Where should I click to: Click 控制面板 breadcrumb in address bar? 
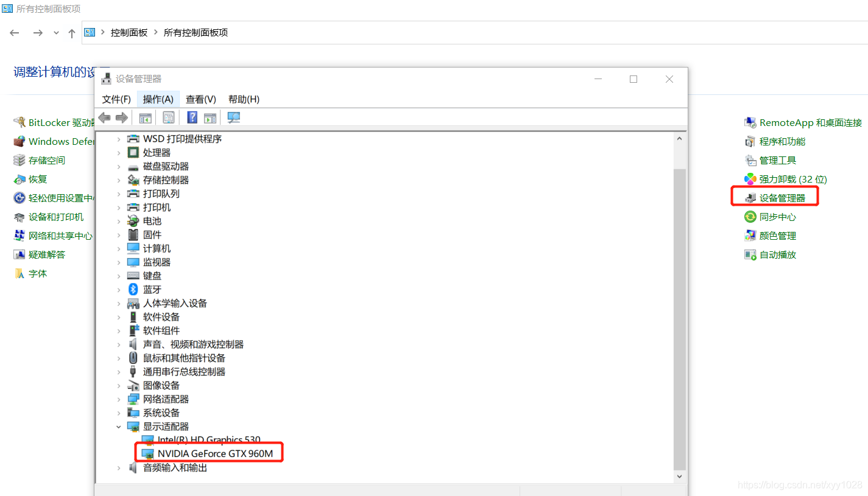coord(129,33)
